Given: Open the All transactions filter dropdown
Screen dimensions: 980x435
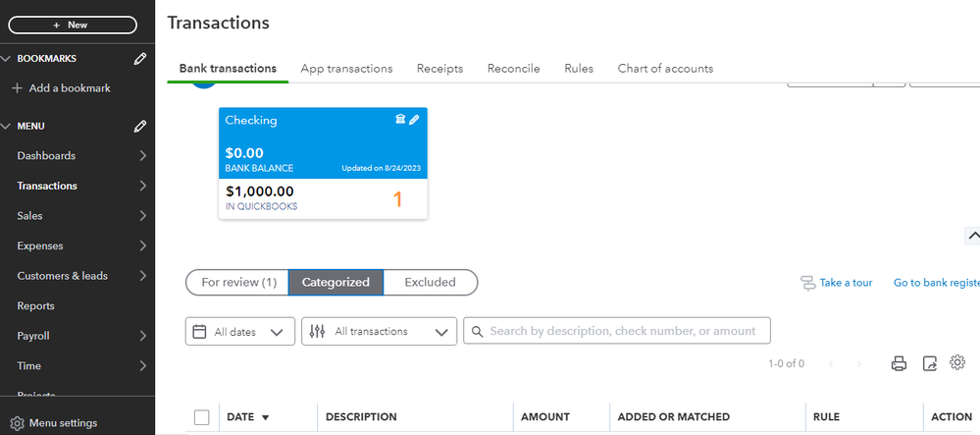Looking at the screenshot, I should (x=379, y=332).
